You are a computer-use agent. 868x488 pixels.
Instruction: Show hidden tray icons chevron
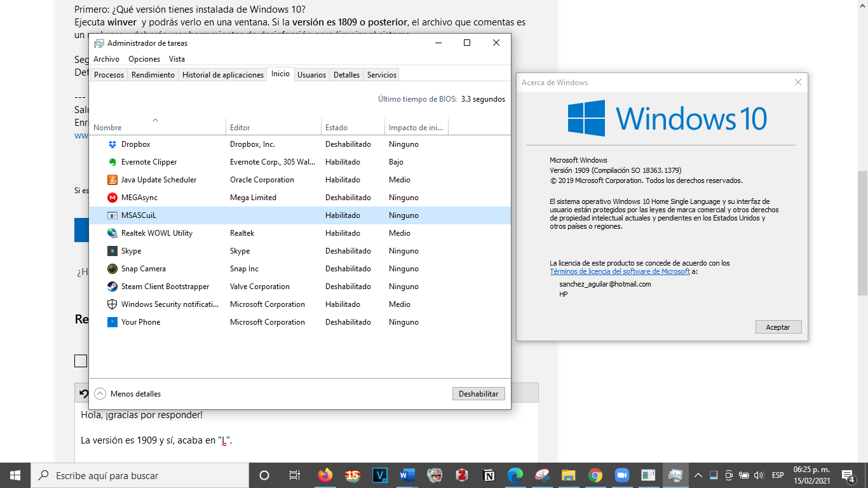coord(698,475)
